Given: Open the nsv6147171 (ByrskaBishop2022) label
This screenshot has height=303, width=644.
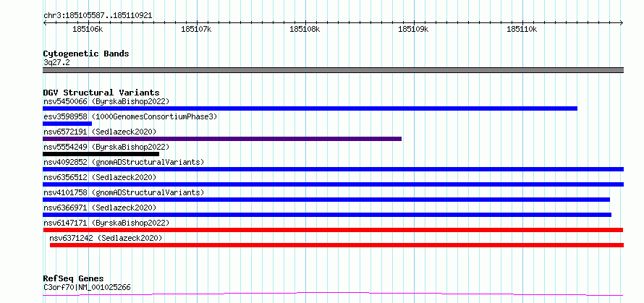Looking at the screenshot, I should pos(106,223).
